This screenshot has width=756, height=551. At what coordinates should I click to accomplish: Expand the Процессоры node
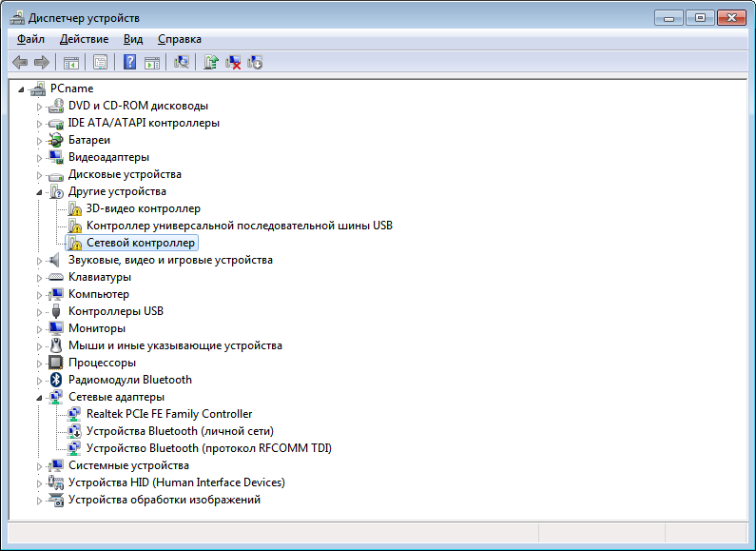click(x=40, y=364)
